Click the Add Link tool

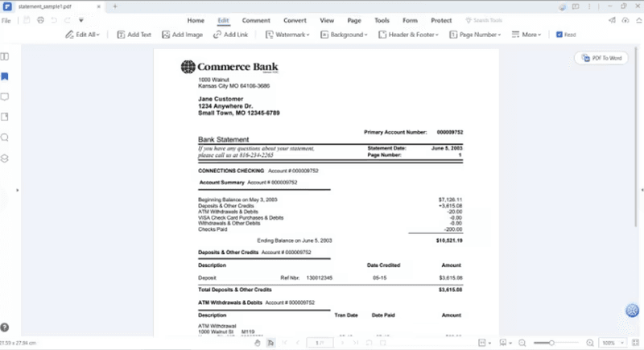point(230,35)
